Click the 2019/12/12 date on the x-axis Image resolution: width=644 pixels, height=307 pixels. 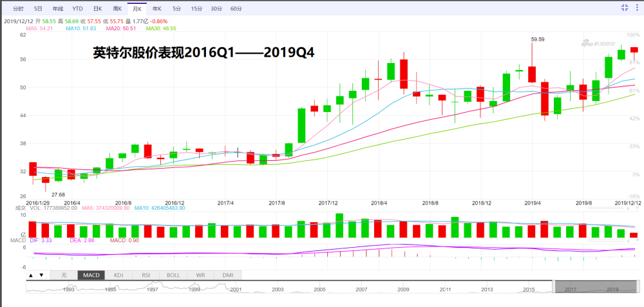pyautogui.click(x=629, y=203)
